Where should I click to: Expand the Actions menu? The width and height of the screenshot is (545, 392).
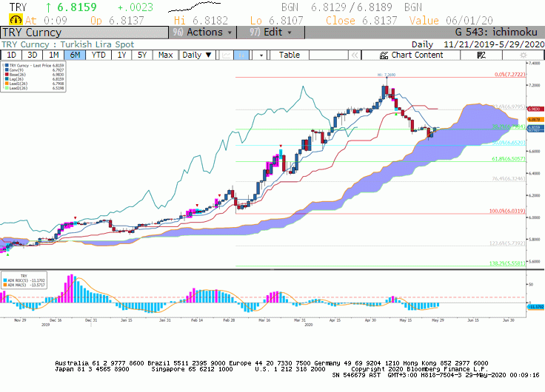click(203, 33)
